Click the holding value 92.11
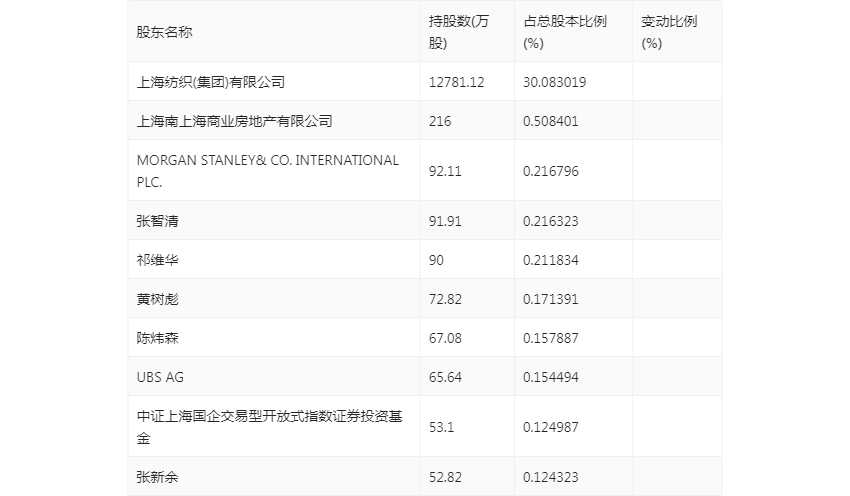This screenshot has width=850, height=496. 445,171
